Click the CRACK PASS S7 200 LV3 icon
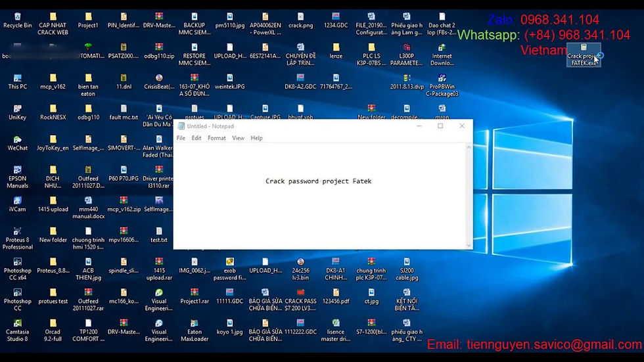This screenshot has width=644, height=362. [x=301, y=300]
